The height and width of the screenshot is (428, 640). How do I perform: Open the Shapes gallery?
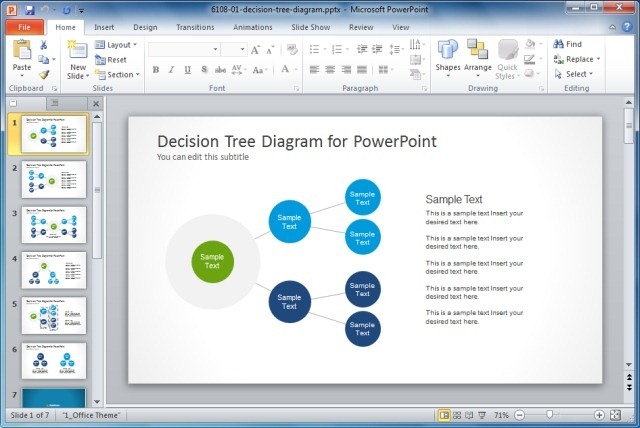[x=447, y=55]
